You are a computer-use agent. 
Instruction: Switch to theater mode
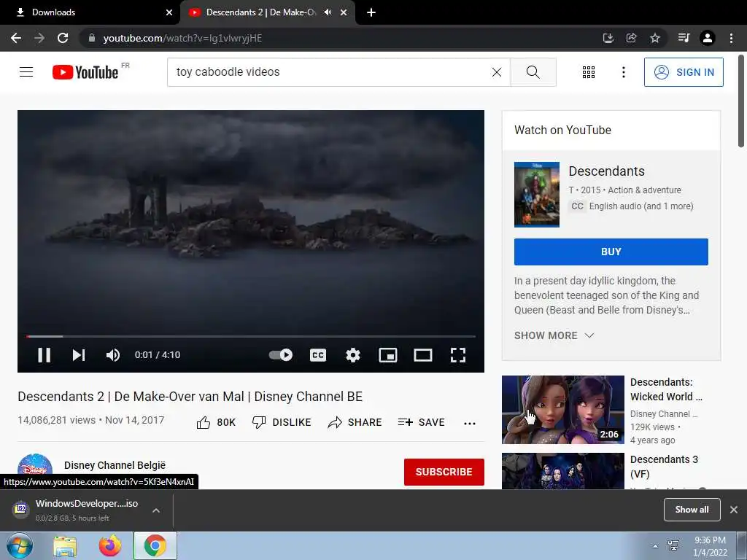tap(423, 355)
